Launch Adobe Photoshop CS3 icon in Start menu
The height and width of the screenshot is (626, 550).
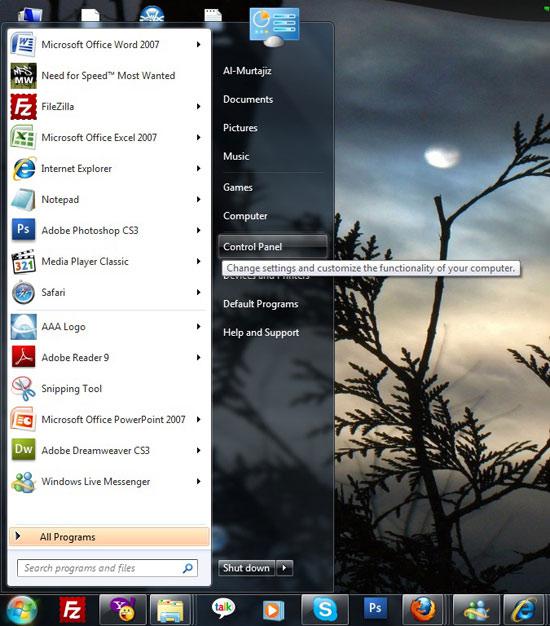(x=23, y=230)
